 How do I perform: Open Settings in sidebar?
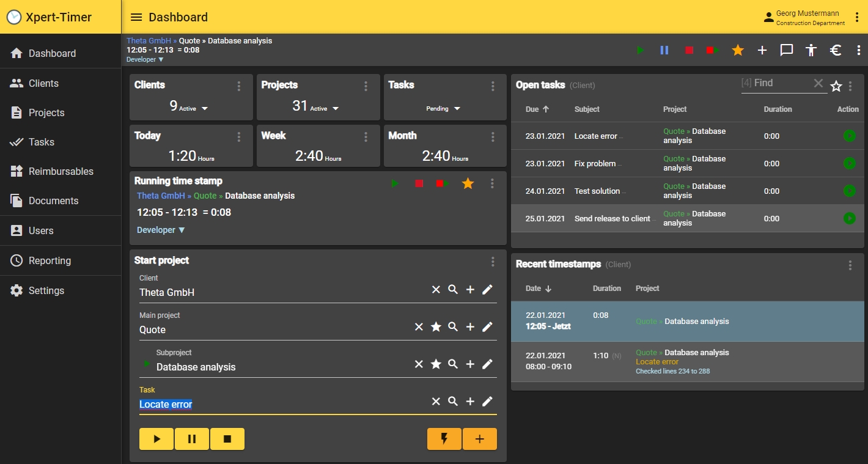click(x=61, y=290)
